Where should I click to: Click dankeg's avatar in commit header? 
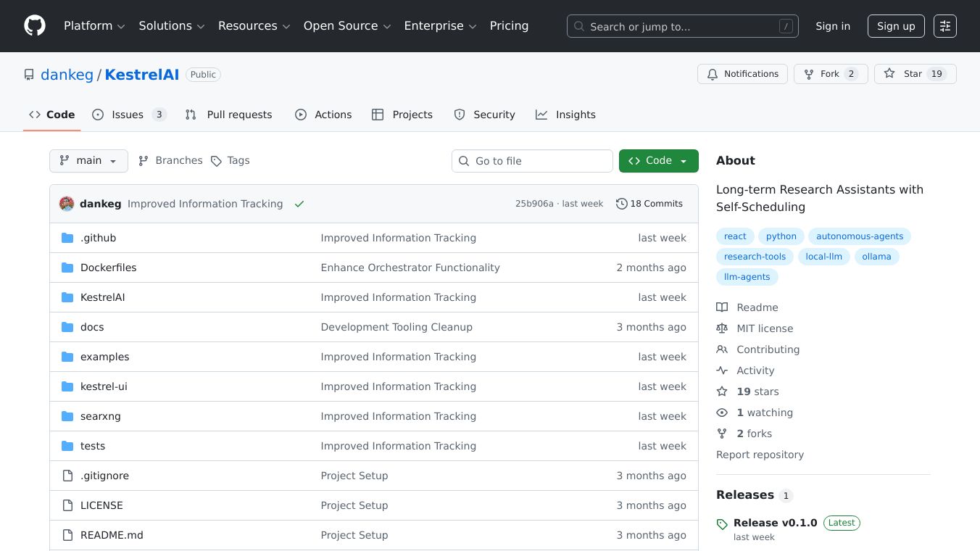point(67,204)
